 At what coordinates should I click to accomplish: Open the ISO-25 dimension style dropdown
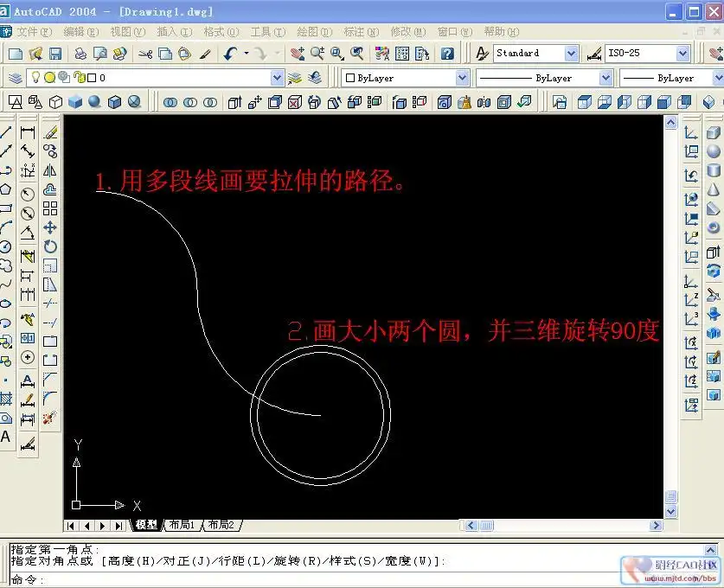[683, 54]
